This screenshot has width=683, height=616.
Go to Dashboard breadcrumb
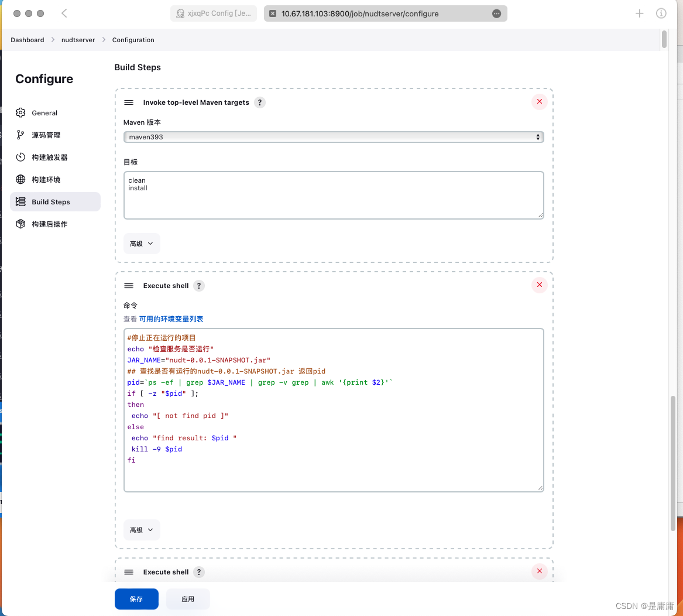pos(28,40)
